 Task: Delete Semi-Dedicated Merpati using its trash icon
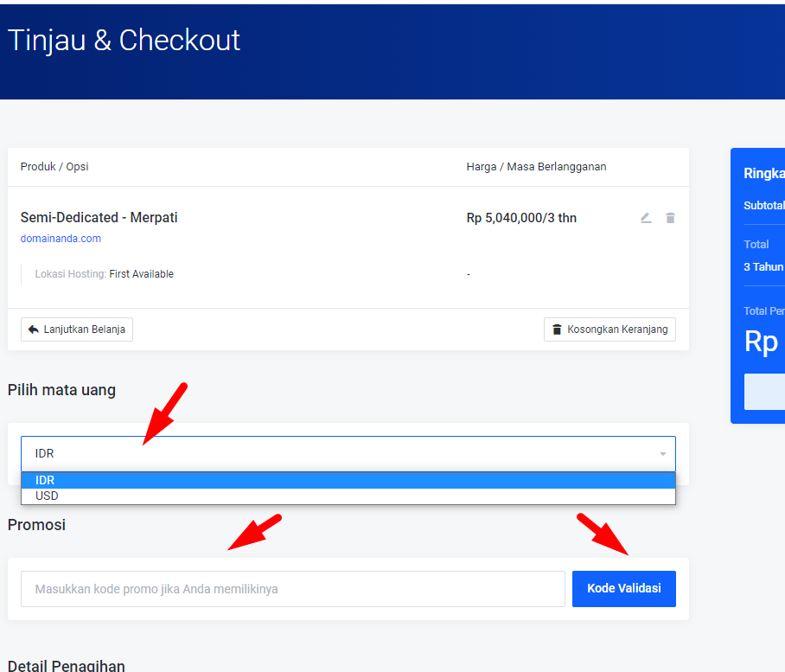670,218
